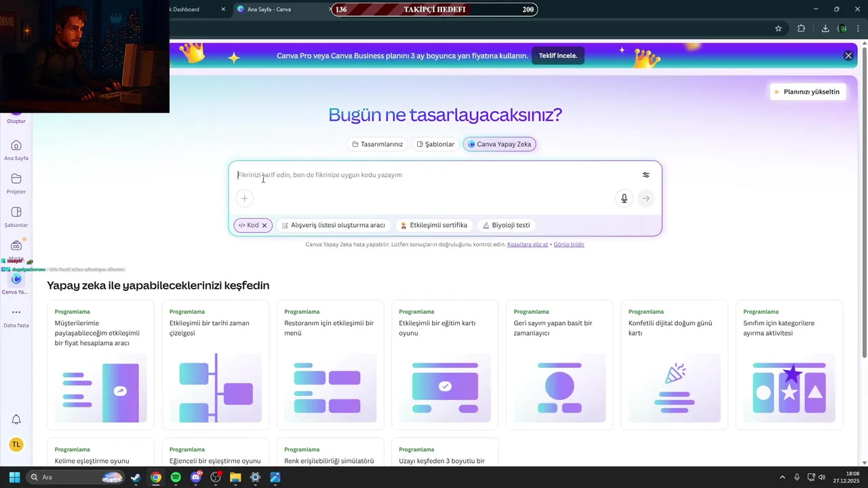Open prompt settings sliders icon
This screenshot has height=488, width=868.
[646, 175]
